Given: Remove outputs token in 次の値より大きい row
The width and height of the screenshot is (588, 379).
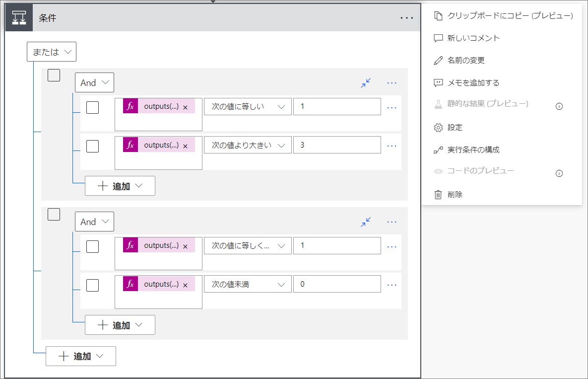Looking at the screenshot, I should [185, 146].
